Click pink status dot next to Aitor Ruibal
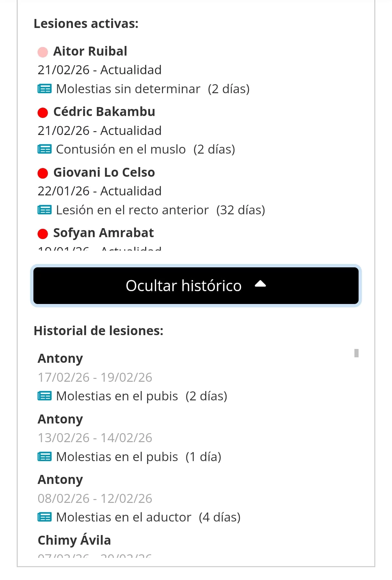The image size is (392, 580). [43, 52]
